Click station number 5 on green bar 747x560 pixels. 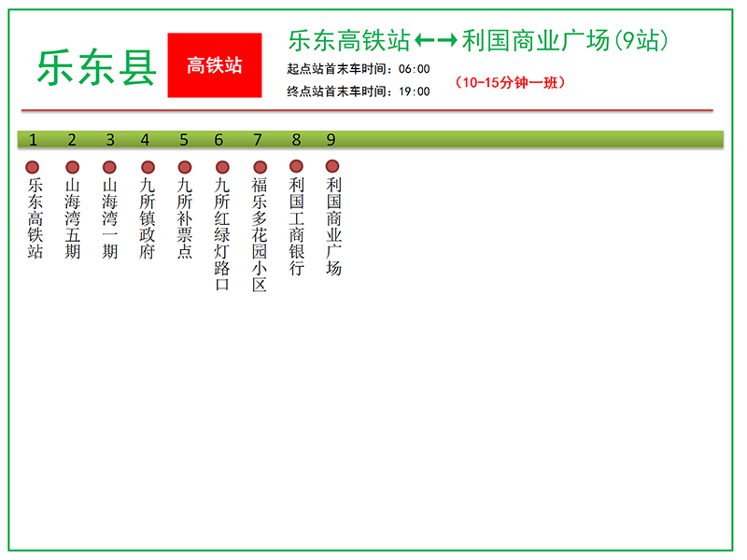pyautogui.click(x=184, y=139)
